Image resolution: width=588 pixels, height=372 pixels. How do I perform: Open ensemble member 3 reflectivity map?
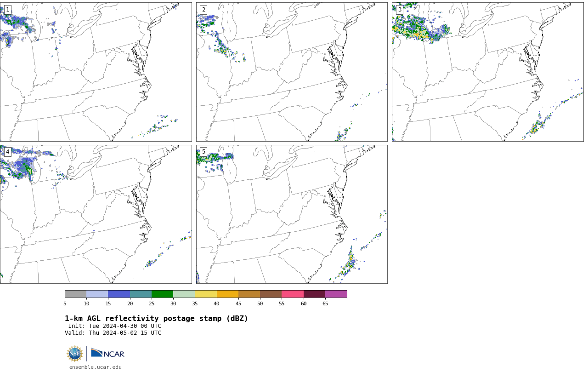point(487,72)
